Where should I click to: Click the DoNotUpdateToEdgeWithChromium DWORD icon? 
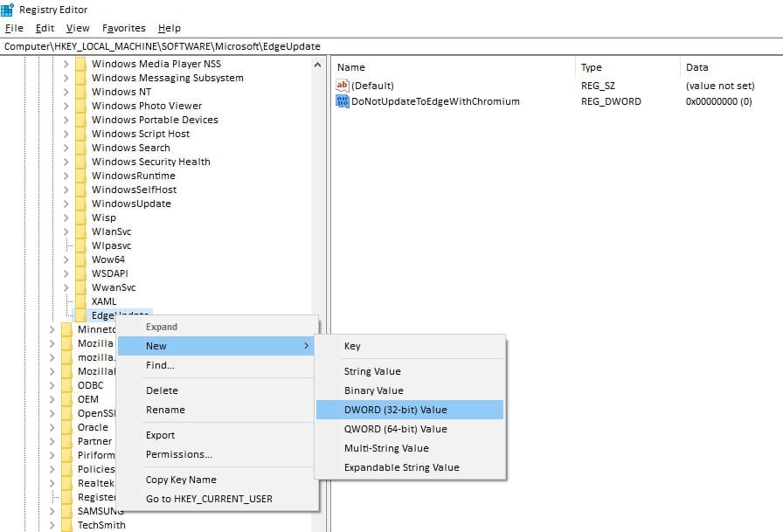[342, 101]
